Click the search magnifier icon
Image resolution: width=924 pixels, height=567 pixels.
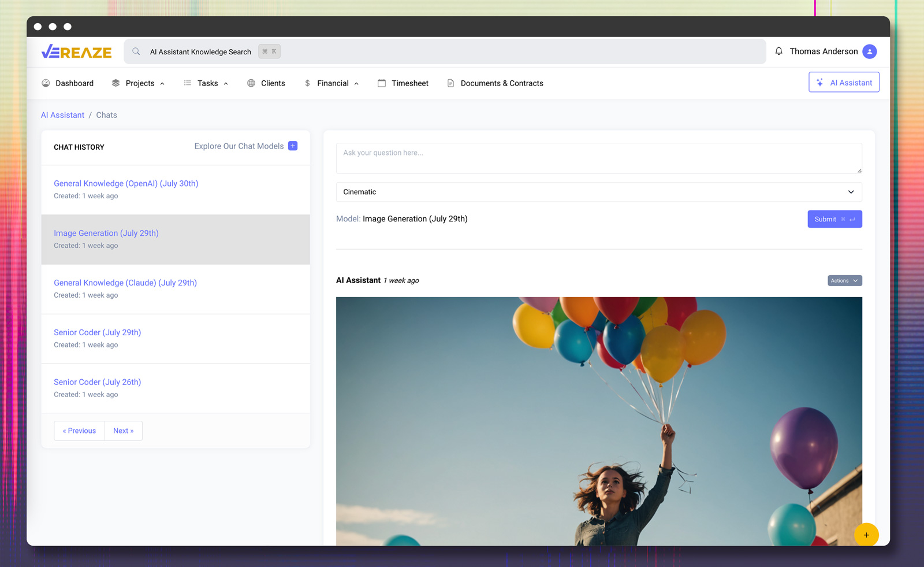tap(136, 51)
